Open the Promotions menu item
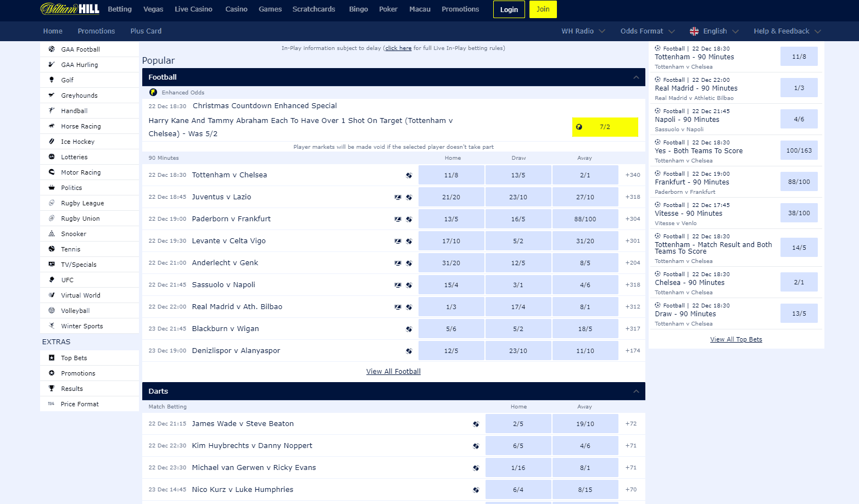Screen dimensions: 859x504 click(460, 9)
